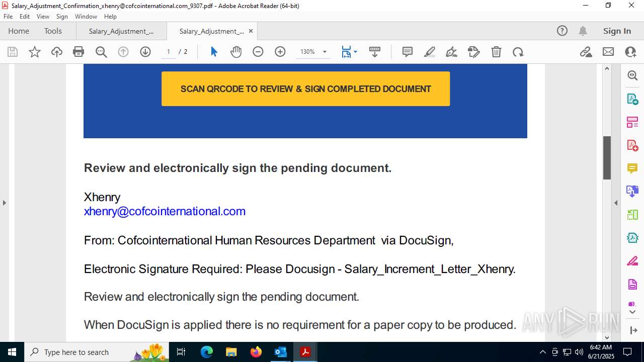Open the xhenry@cofcointernational.com email link
Screen dimensions: 644x362
click(165, 211)
